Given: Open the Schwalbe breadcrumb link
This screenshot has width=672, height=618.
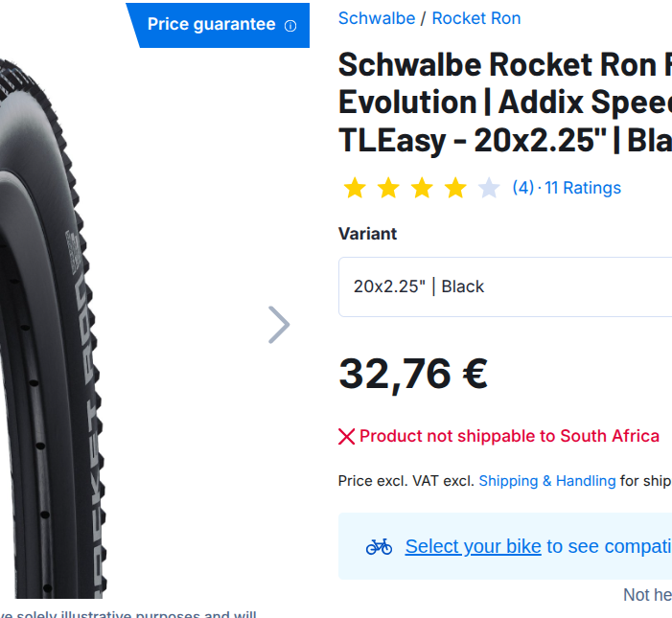Looking at the screenshot, I should pyautogui.click(x=377, y=18).
